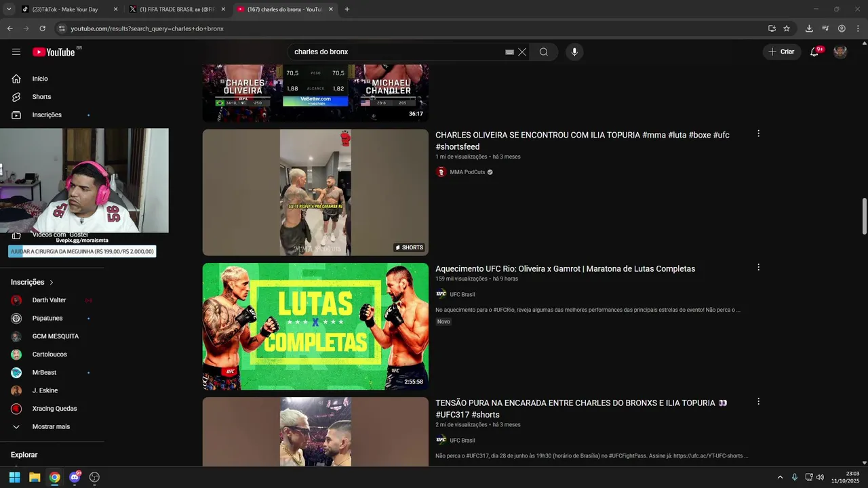Viewport: 868px width, 488px height.
Task: Open Windows Start menu
Action: click(x=14, y=477)
